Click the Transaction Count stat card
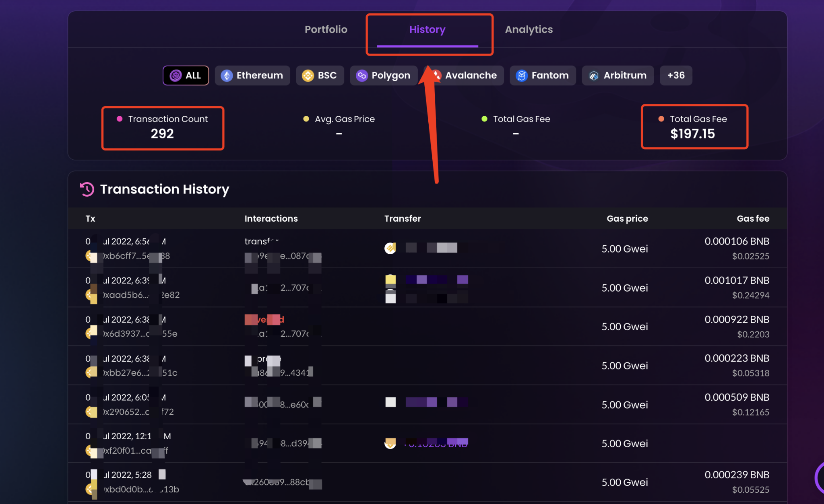The image size is (824, 504). pyautogui.click(x=163, y=128)
